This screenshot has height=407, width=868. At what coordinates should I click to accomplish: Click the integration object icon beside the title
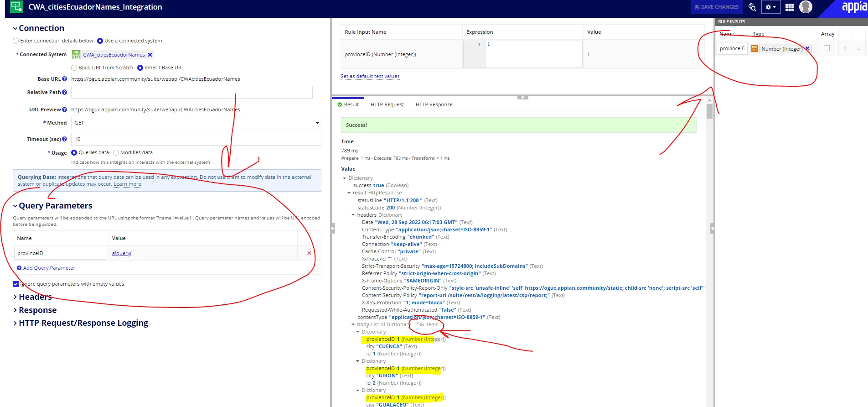(x=17, y=7)
